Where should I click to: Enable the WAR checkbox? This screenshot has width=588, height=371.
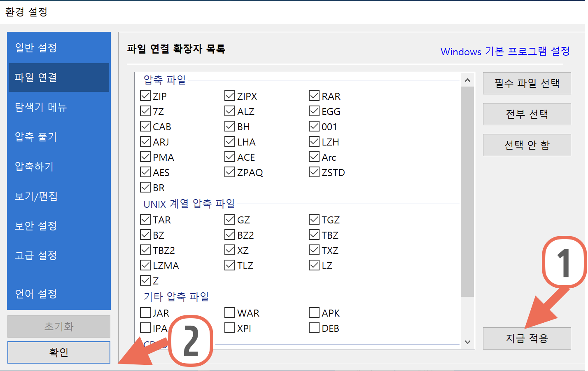[x=230, y=313]
